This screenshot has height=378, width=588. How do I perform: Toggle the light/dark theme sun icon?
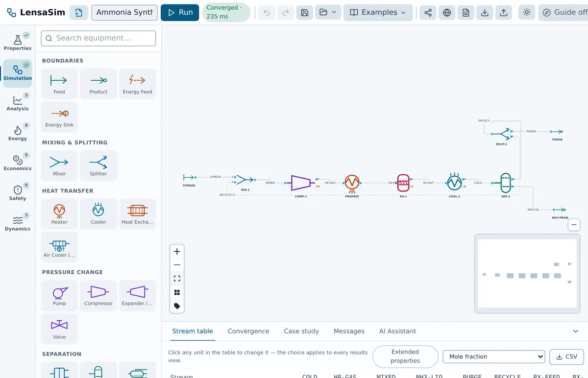coord(527,13)
